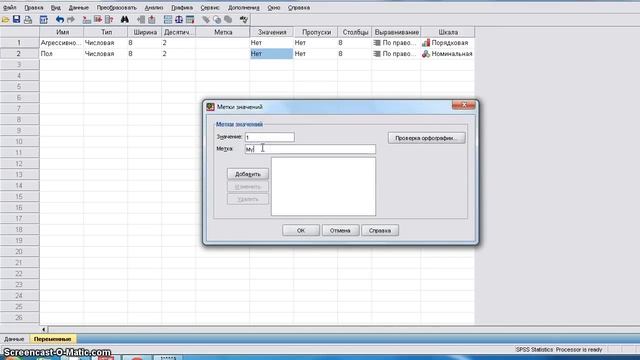The width and height of the screenshot is (640, 360).
Task: Click the Значения column header
Action: (272, 32)
